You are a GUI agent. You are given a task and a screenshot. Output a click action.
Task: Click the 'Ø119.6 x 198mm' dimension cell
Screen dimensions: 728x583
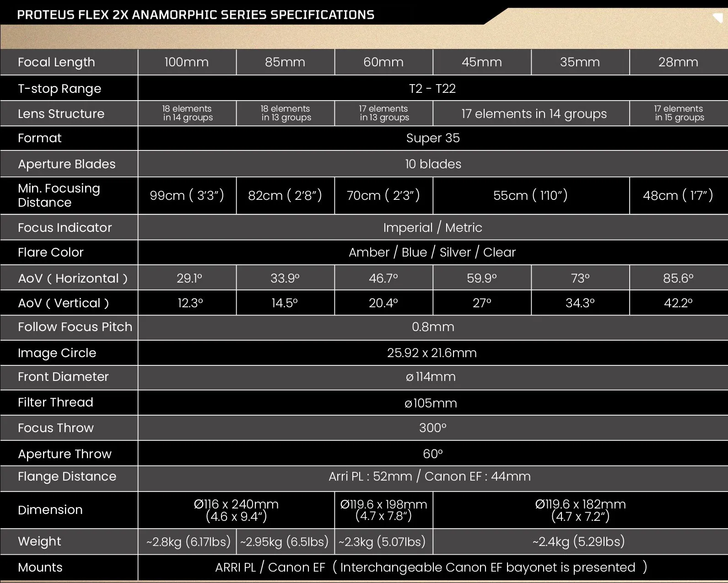click(x=383, y=510)
